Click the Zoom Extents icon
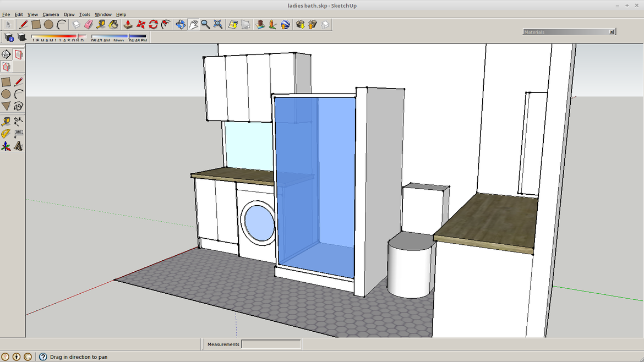Image resolution: width=644 pixels, height=362 pixels. [x=218, y=24]
